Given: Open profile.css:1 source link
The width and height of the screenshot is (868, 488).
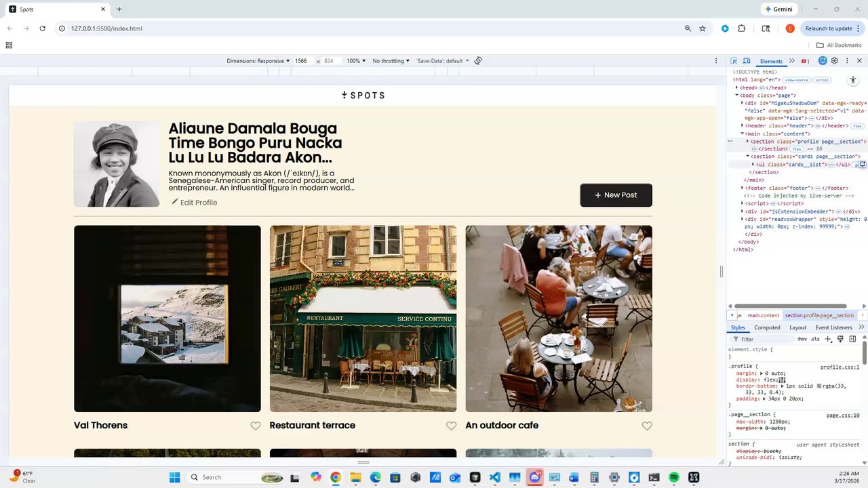Looking at the screenshot, I should pos(840,367).
